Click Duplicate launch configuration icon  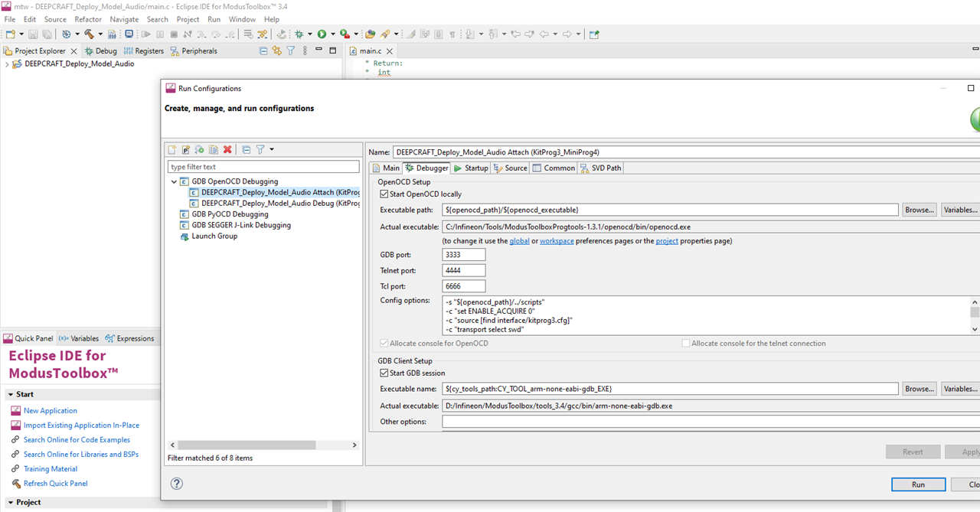coord(214,149)
